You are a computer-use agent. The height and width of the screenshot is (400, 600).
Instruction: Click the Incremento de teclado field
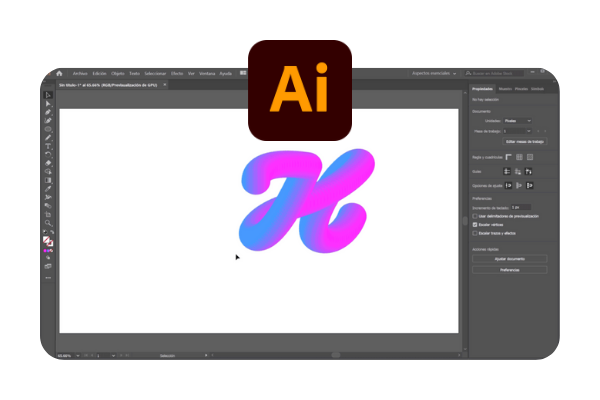click(521, 207)
